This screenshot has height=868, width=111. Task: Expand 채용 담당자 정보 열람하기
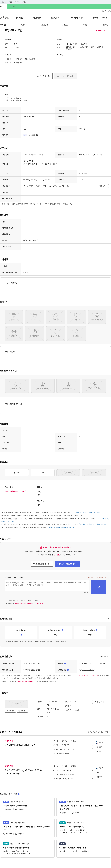click(x=67, y=564)
